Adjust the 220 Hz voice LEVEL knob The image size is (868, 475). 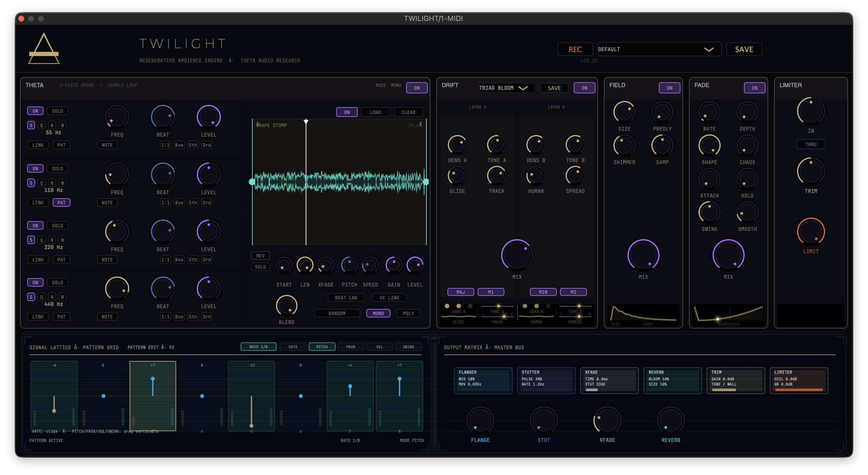[x=208, y=231]
